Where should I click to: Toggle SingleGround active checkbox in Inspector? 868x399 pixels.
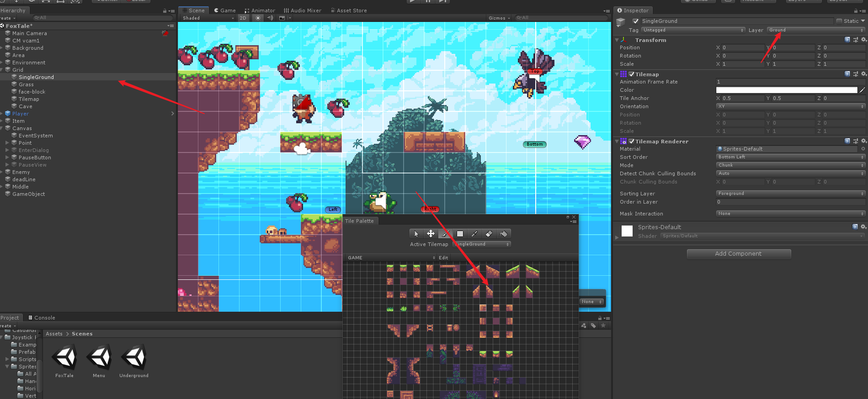pos(635,21)
